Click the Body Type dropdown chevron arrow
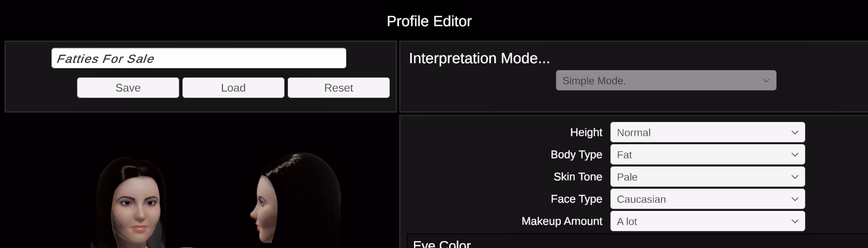868x248 pixels. 795,155
